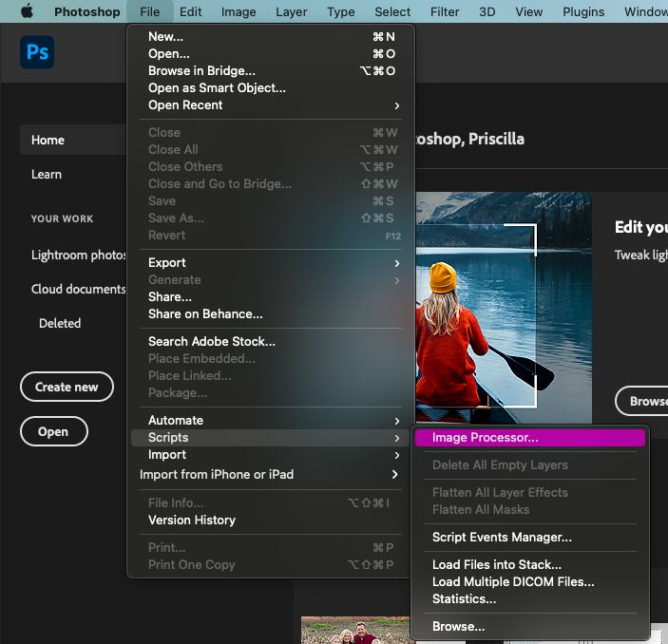Click the Open button in sidebar
Screen dimensions: 668x644
(x=53, y=431)
